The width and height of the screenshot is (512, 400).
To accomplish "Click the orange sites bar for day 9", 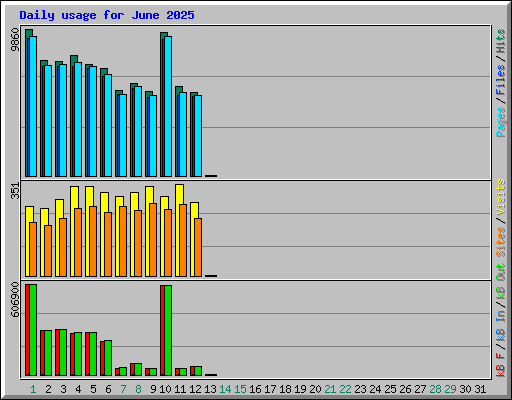I will click(x=153, y=240).
